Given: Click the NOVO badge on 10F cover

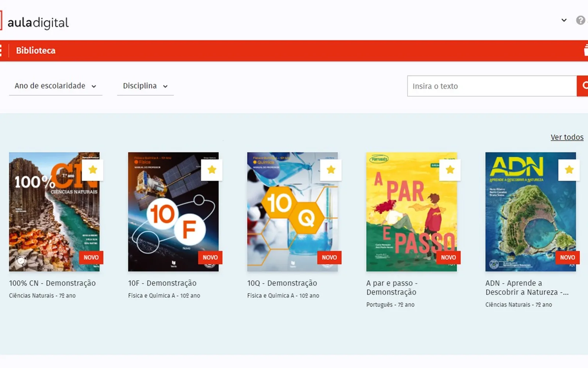Looking at the screenshot, I should tap(210, 258).
